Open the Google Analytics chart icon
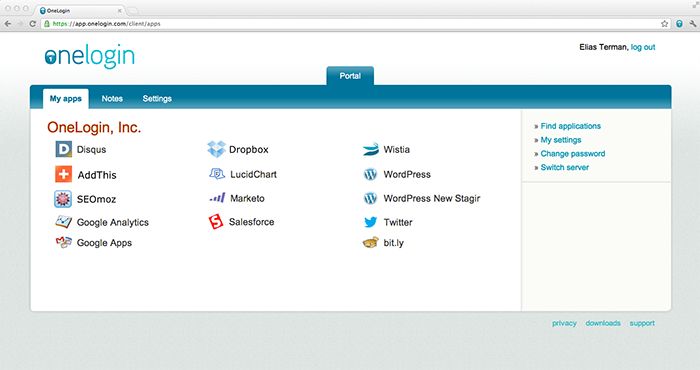700x370 pixels. 63,222
